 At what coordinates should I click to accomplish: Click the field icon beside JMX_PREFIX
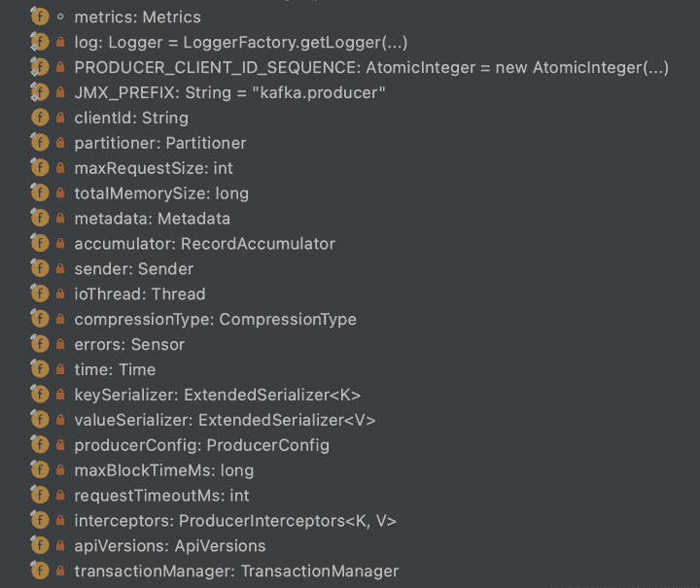pyautogui.click(x=40, y=92)
